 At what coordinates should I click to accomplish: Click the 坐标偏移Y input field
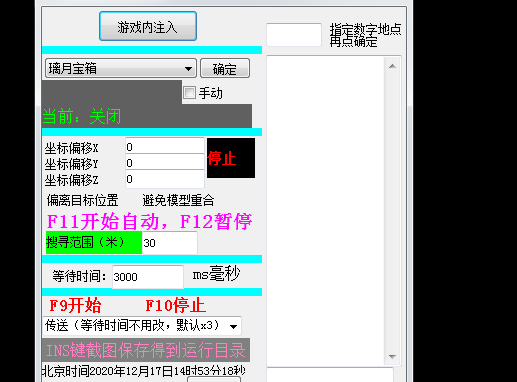(165, 162)
